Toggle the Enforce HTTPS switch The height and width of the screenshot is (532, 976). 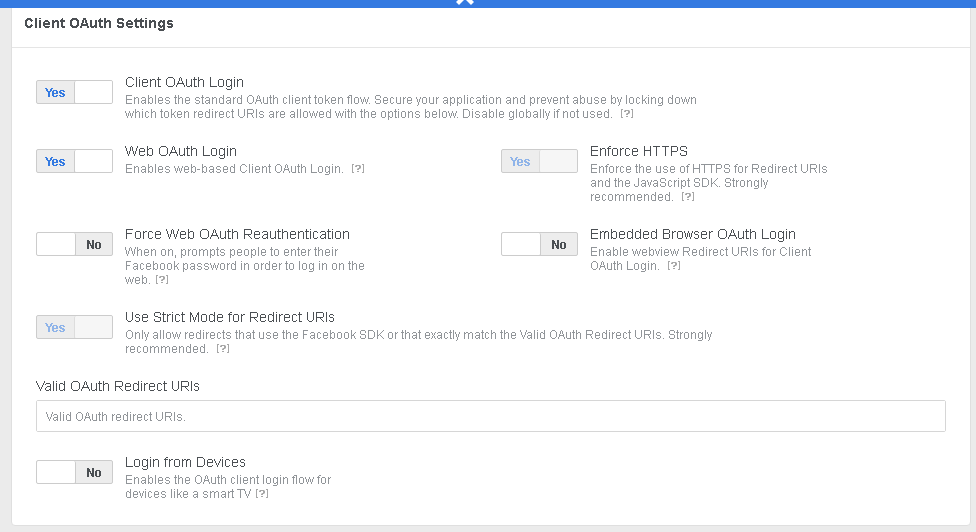point(539,161)
